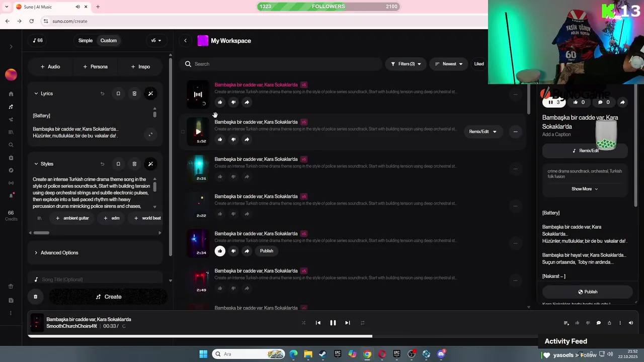Screen dimensions: 644x362
Task: Open notifications bell in the sidebar
Action: click(11, 196)
